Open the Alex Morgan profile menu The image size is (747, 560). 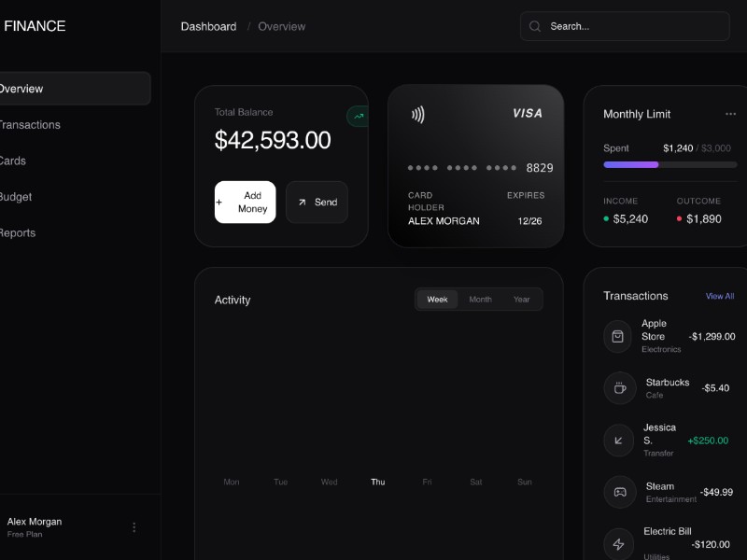134,526
